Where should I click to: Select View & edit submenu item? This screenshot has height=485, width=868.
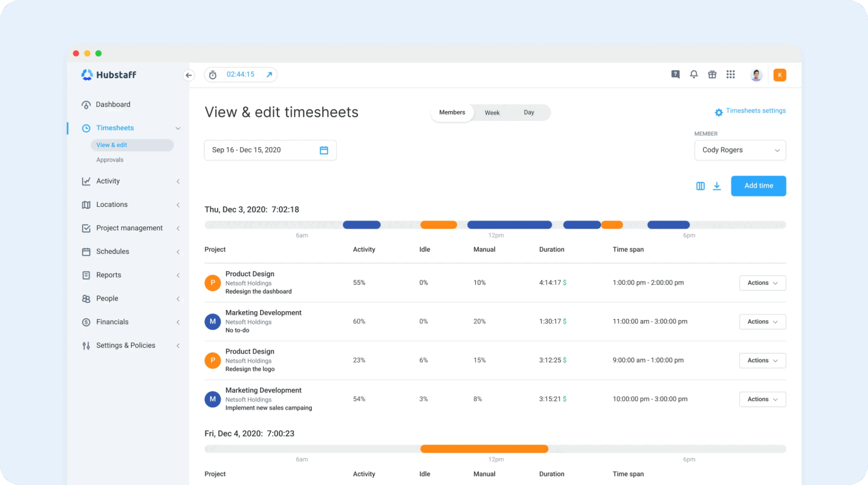click(x=132, y=145)
